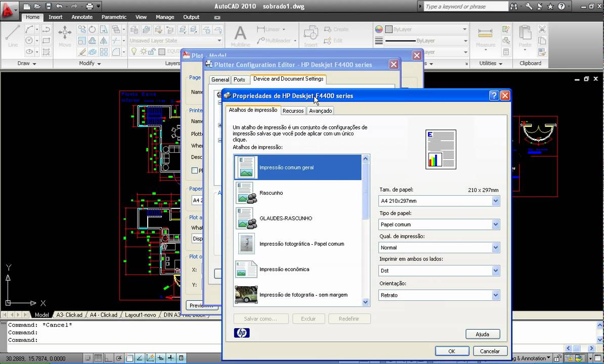Toggle Object Snap in status bar

130,358
